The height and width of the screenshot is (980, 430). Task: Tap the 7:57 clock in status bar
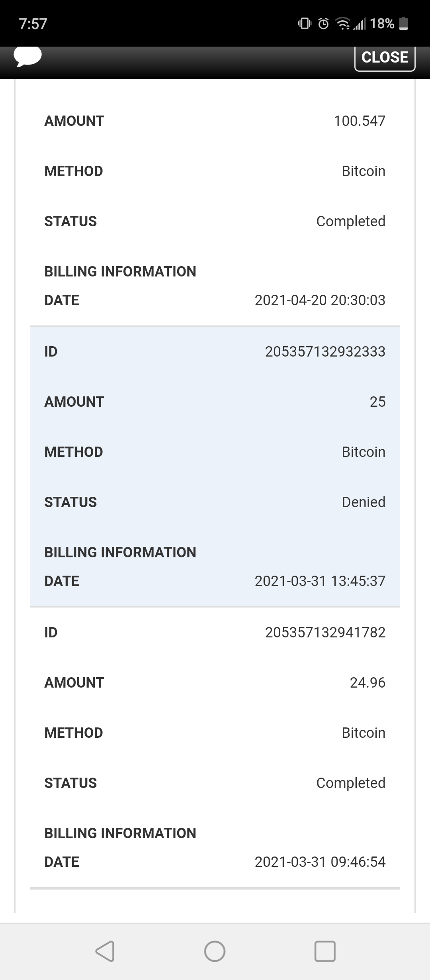click(x=33, y=24)
